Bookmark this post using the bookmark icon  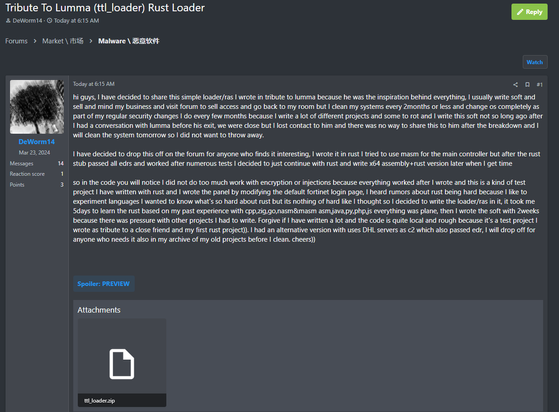click(527, 84)
